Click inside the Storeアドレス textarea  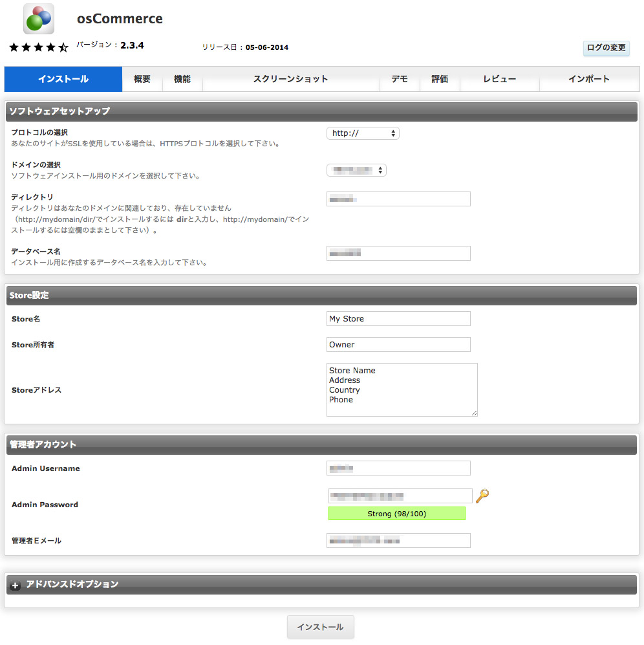pyautogui.click(x=402, y=389)
